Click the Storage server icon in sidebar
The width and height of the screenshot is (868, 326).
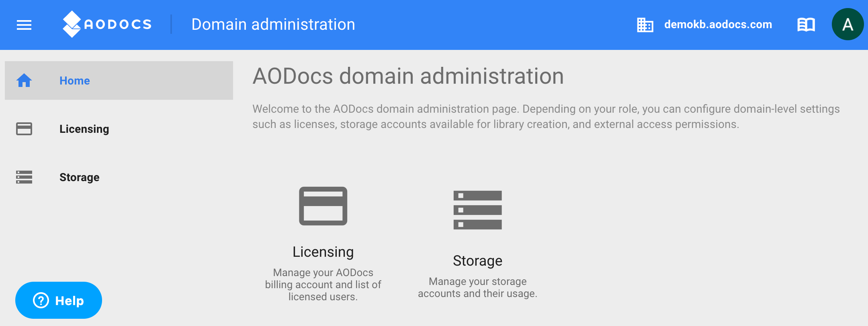24,177
